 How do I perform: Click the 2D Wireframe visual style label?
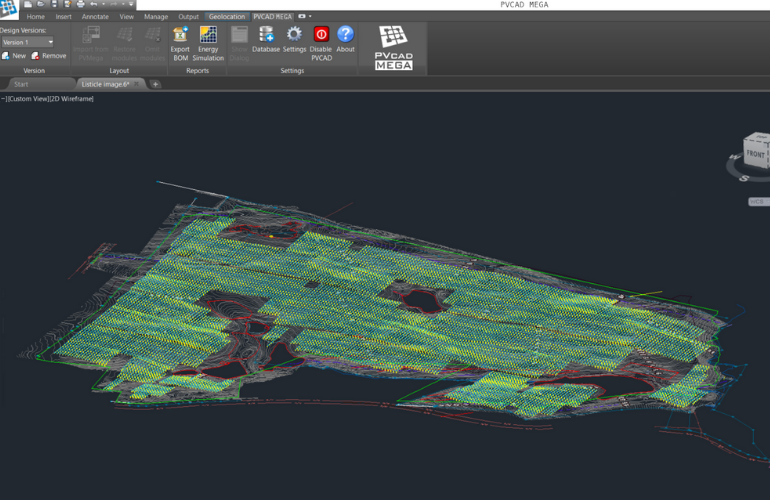pos(71,99)
